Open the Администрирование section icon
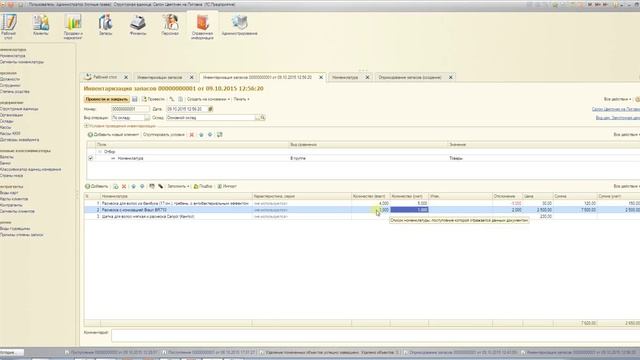This screenshot has height=360, width=640. tap(240, 24)
